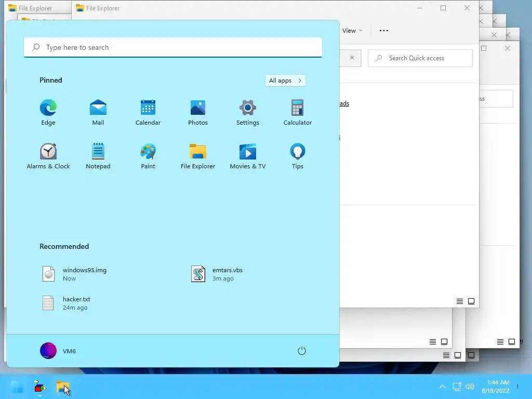Viewport: 532px width, 399px height.
Task: Click the power button in Start menu
Action: (302, 351)
